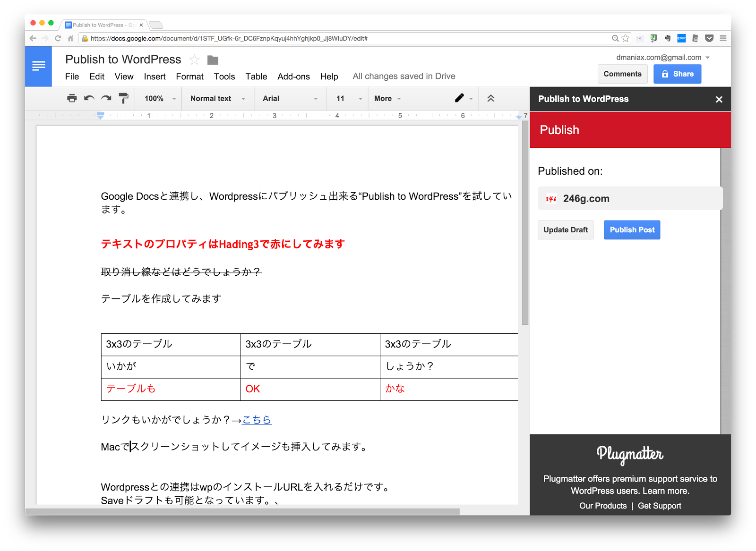Open the blue EXIF extension
Viewport: 756px width, 551px height.
click(x=681, y=38)
